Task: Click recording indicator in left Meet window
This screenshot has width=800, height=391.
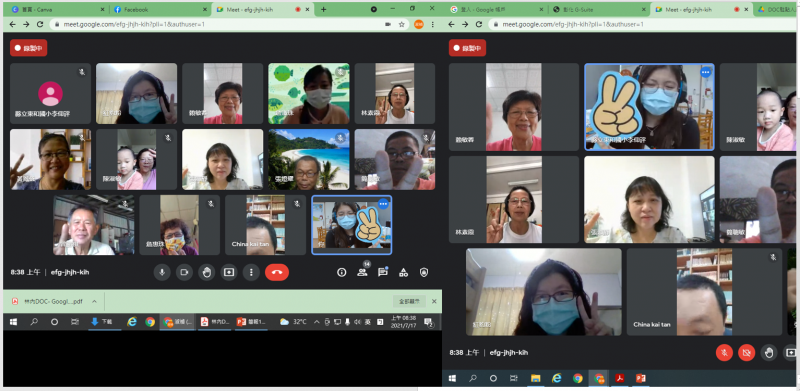Action: tap(29, 48)
